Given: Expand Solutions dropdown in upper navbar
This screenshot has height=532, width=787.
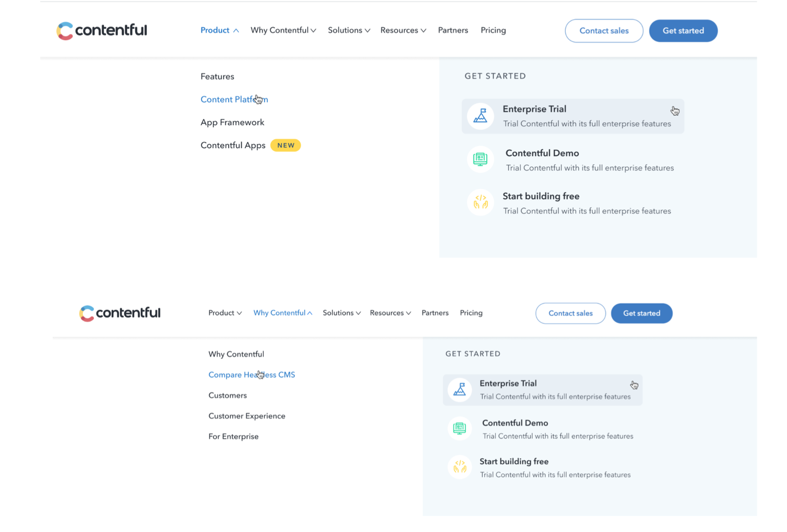Looking at the screenshot, I should pos(349,30).
